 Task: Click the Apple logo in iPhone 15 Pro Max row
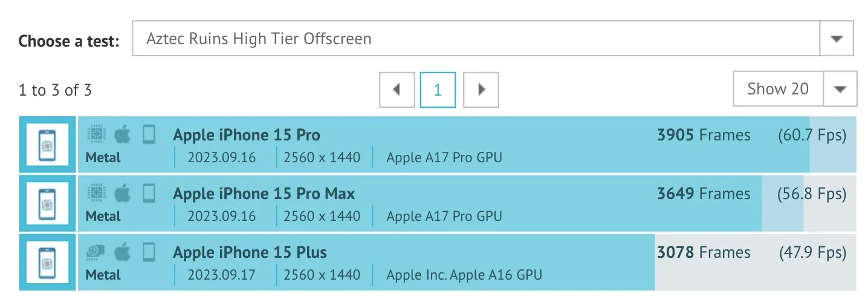click(123, 192)
